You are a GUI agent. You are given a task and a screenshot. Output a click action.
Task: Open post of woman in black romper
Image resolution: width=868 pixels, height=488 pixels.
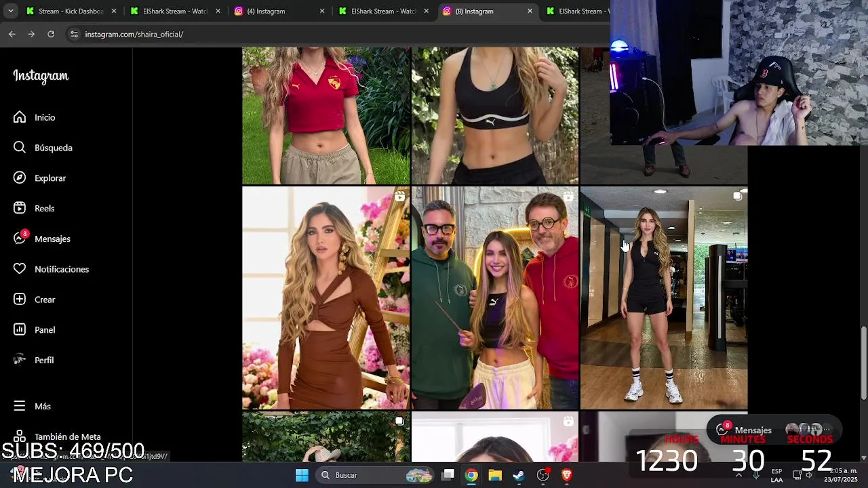point(664,298)
